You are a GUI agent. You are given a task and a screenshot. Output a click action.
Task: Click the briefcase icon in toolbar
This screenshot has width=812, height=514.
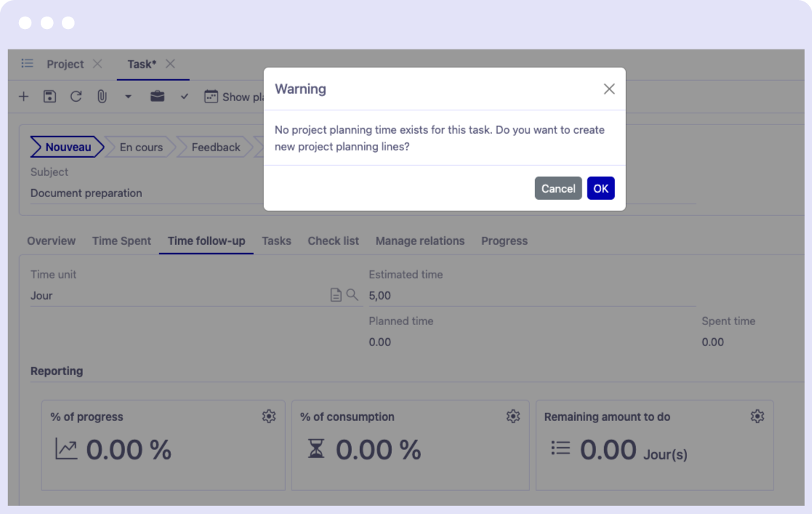(157, 97)
